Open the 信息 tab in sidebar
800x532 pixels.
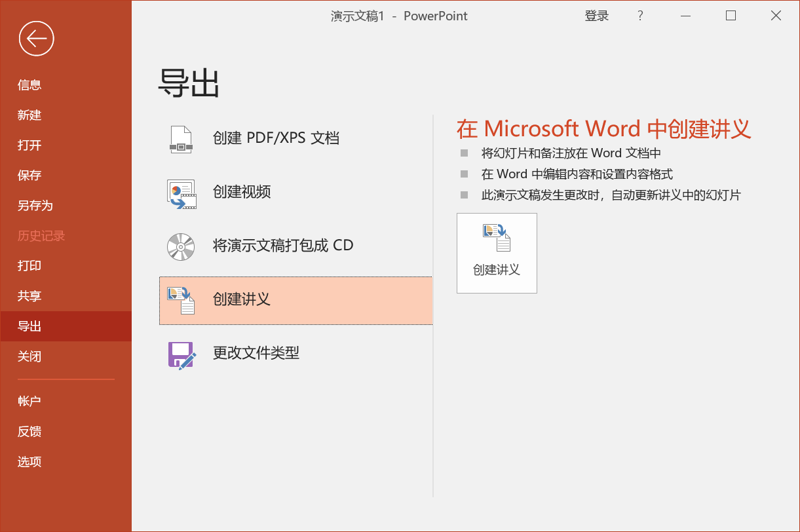(x=29, y=85)
